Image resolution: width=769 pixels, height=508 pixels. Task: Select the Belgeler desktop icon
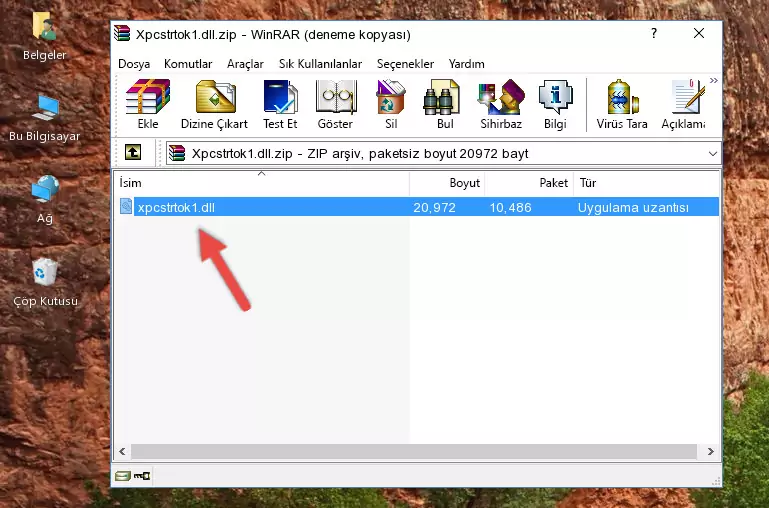(44, 37)
